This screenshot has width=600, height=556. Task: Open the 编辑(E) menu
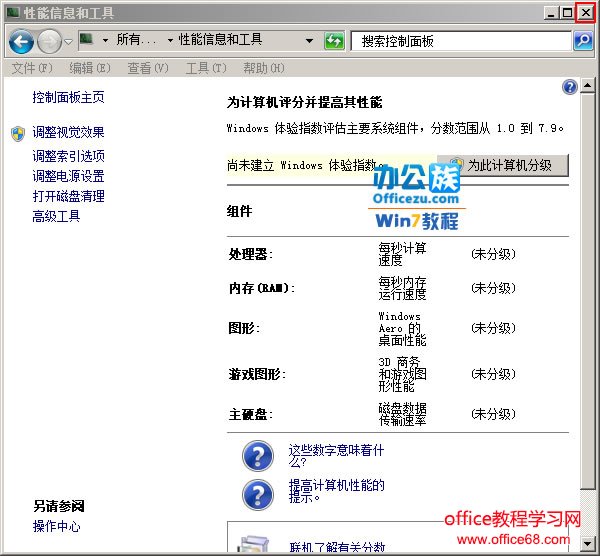pos(90,68)
